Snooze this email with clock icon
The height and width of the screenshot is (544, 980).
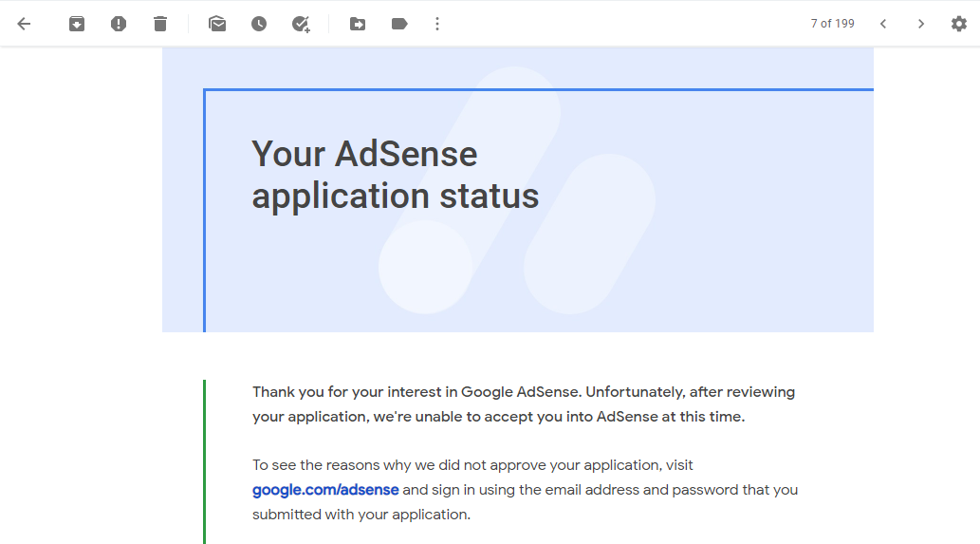259,24
